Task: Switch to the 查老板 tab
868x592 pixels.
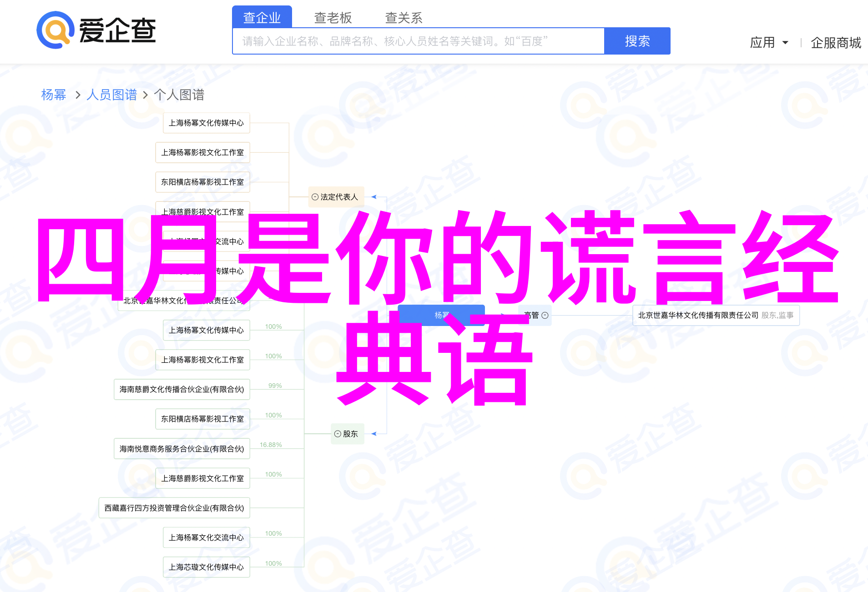Action: [333, 18]
